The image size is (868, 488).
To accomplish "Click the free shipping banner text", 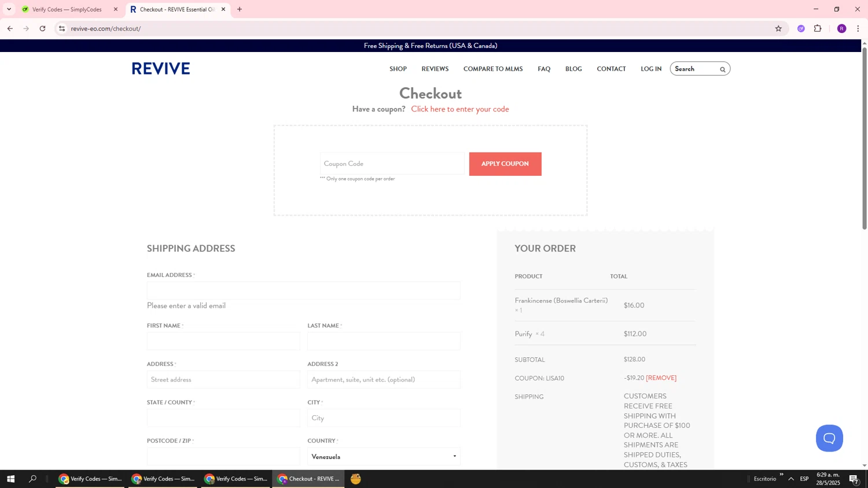I will (x=431, y=46).
